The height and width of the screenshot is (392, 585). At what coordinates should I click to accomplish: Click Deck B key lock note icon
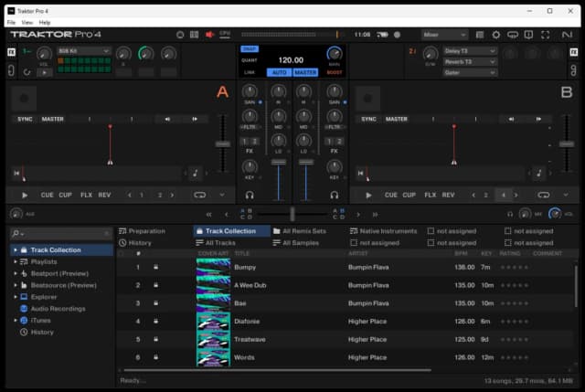538,173
